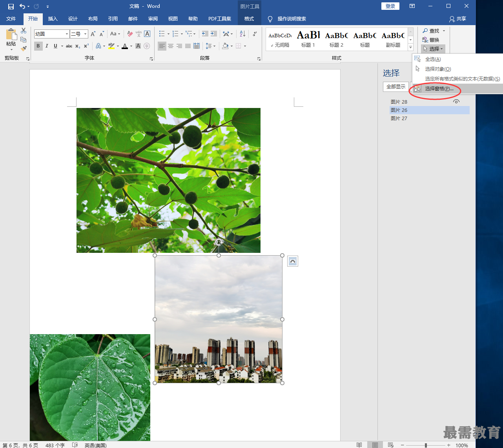503x448 pixels.
Task: Increase paragraph indent
Action: [x=214, y=34]
